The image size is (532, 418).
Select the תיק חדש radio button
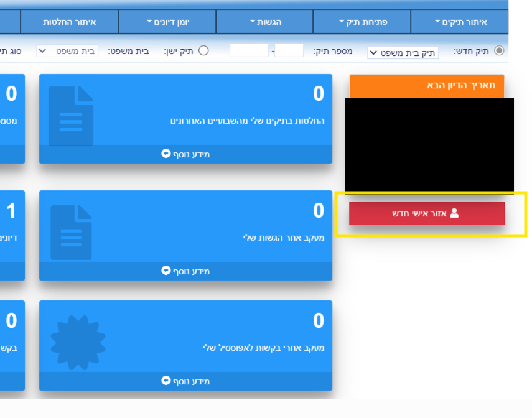(499, 51)
